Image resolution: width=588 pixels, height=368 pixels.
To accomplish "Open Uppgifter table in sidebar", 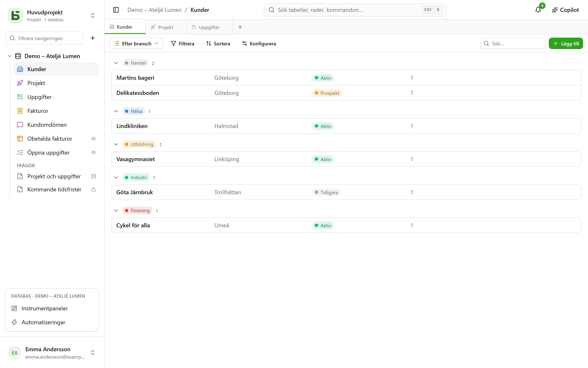I will (56, 97).
